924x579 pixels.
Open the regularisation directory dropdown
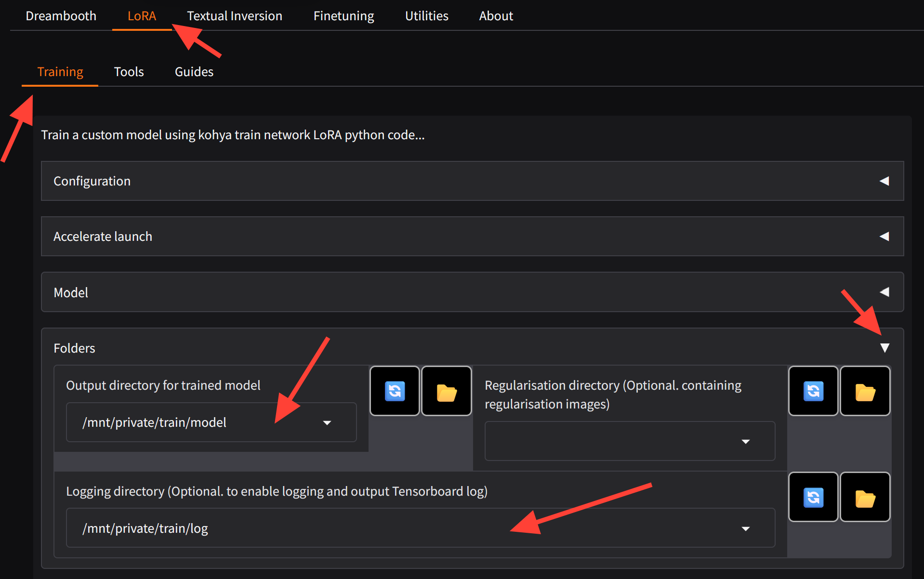(x=745, y=442)
